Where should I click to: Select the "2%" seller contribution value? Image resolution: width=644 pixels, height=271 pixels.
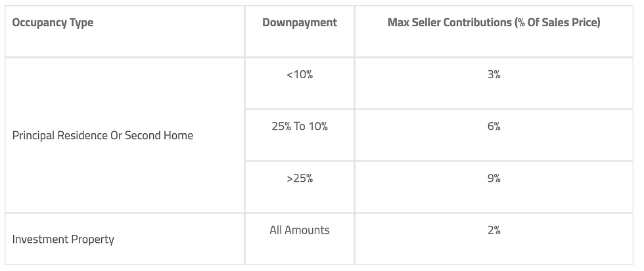(x=494, y=230)
